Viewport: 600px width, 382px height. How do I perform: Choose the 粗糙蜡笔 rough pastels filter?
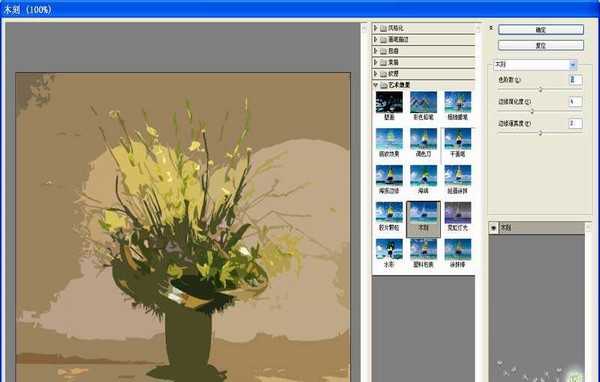(x=458, y=105)
